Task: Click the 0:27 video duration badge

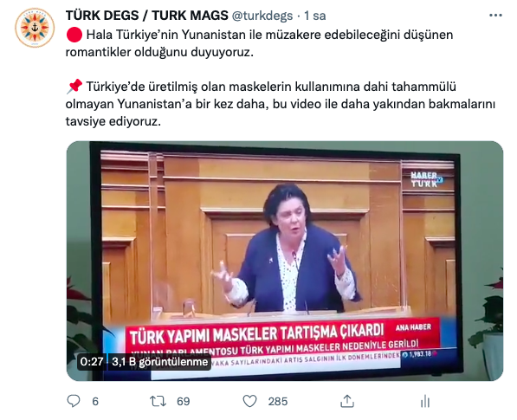Action: (92, 362)
